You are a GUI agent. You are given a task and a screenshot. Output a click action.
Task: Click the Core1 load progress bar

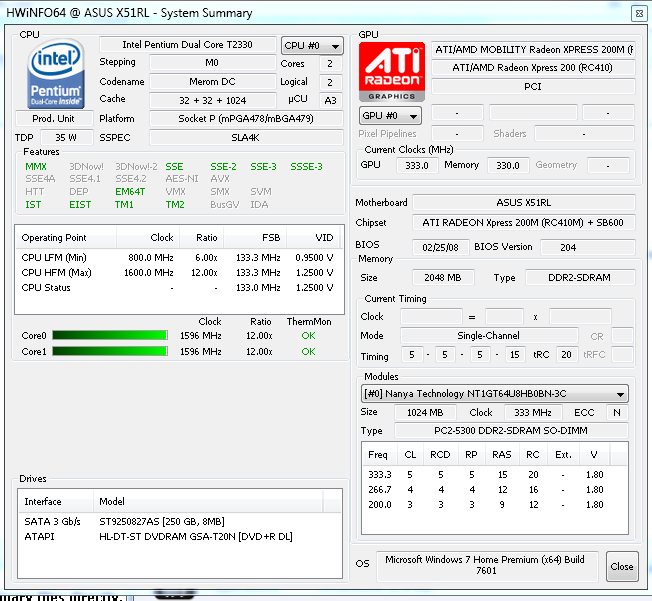pos(110,351)
